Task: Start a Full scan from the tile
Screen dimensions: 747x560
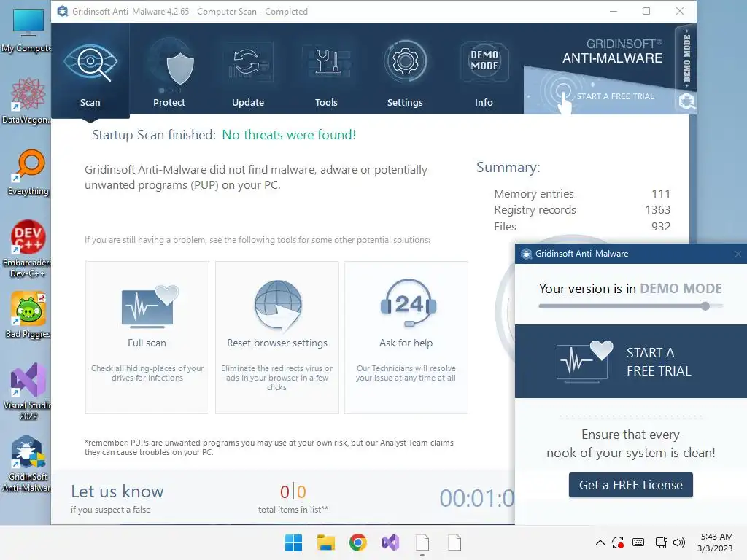Action: pos(147,337)
